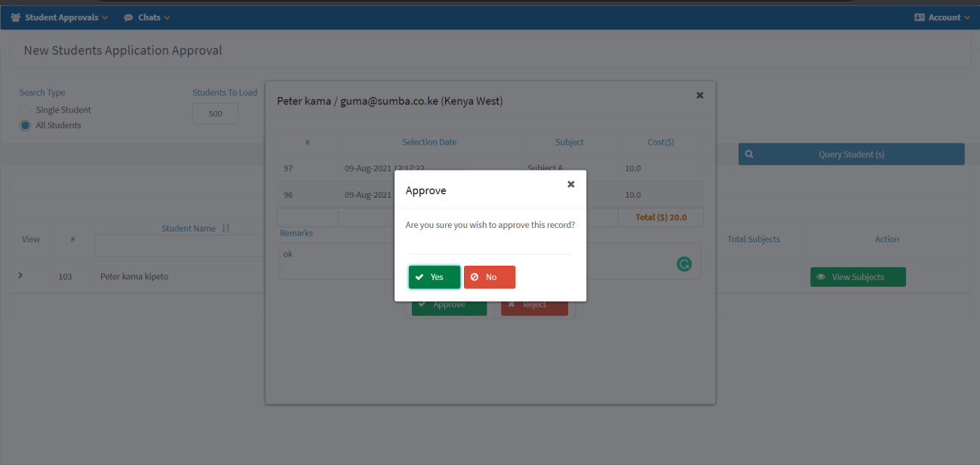980x465 pixels.
Task: Click the Remarks text area
Action: click(475, 260)
